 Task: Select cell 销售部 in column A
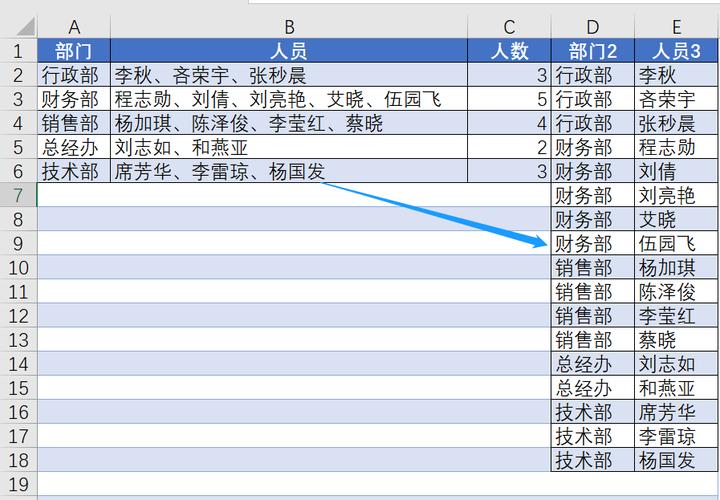pos(74,123)
